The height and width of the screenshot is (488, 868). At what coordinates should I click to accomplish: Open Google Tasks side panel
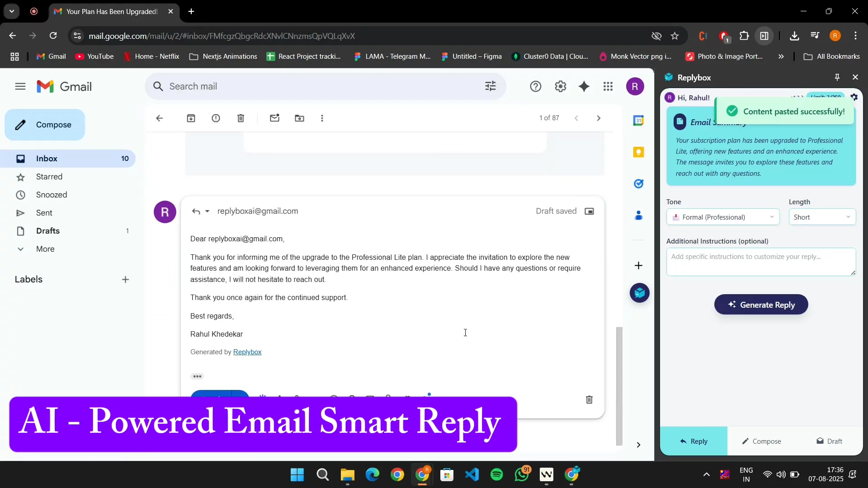[639, 183]
